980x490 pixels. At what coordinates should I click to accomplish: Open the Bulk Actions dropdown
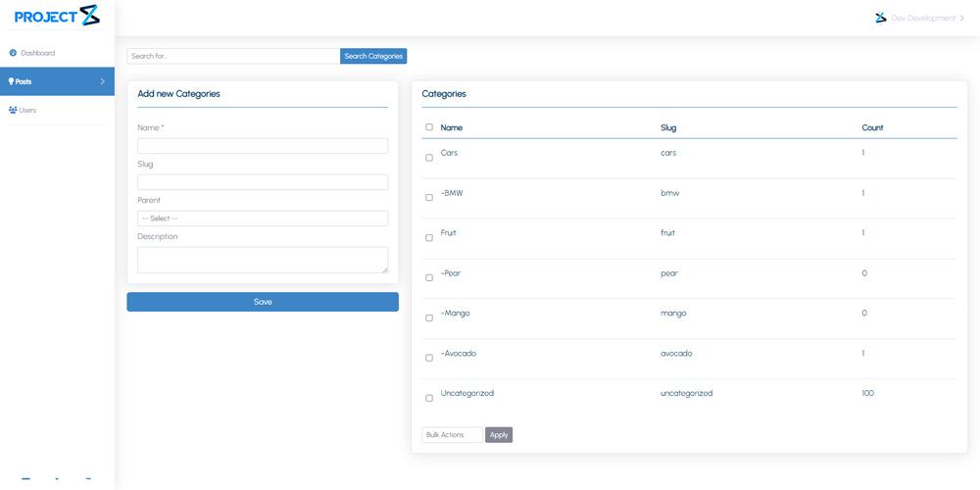coord(453,435)
